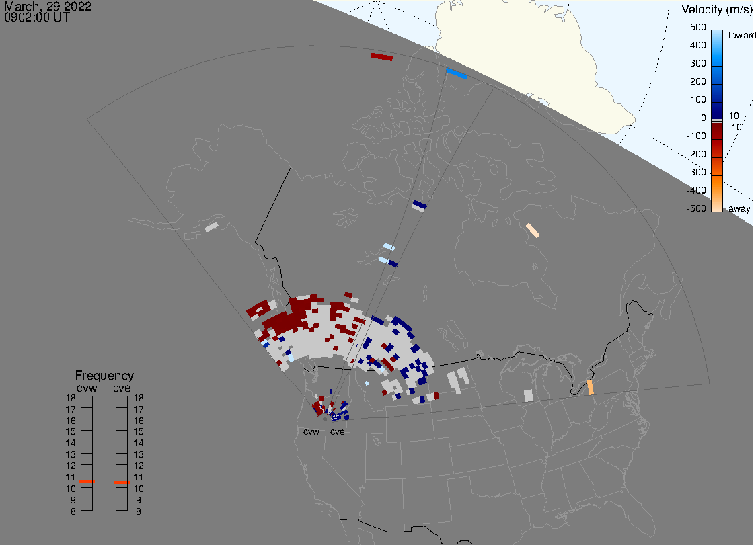Click the 300 value on velocity scale
This screenshot has width=756, height=545.
697,63
